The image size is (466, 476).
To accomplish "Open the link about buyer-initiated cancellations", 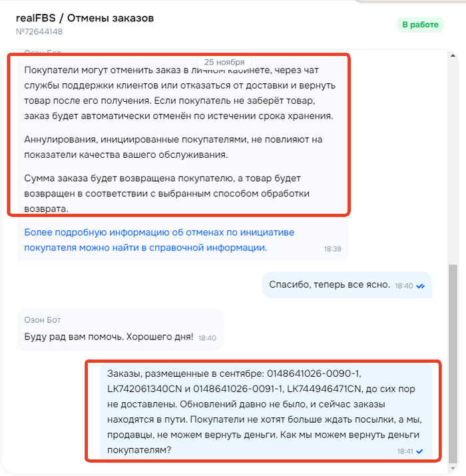I will pyautogui.click(x=158, y=240).
